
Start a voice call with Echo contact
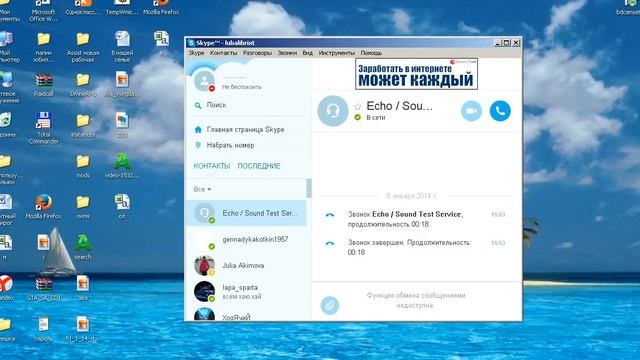(x=500, y=111)
